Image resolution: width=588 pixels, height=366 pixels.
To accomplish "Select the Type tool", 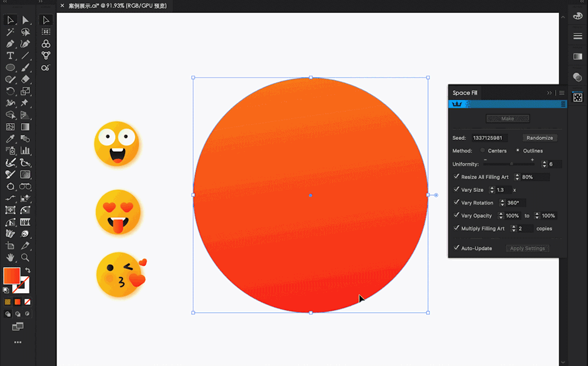I will pyautogui.click(x=10, y=56).
